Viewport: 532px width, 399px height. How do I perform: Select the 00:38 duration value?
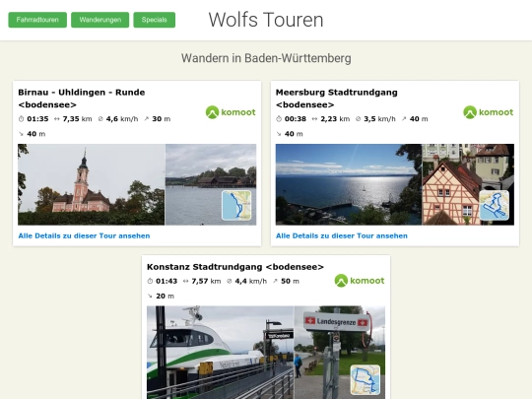(x=296, y=119)
